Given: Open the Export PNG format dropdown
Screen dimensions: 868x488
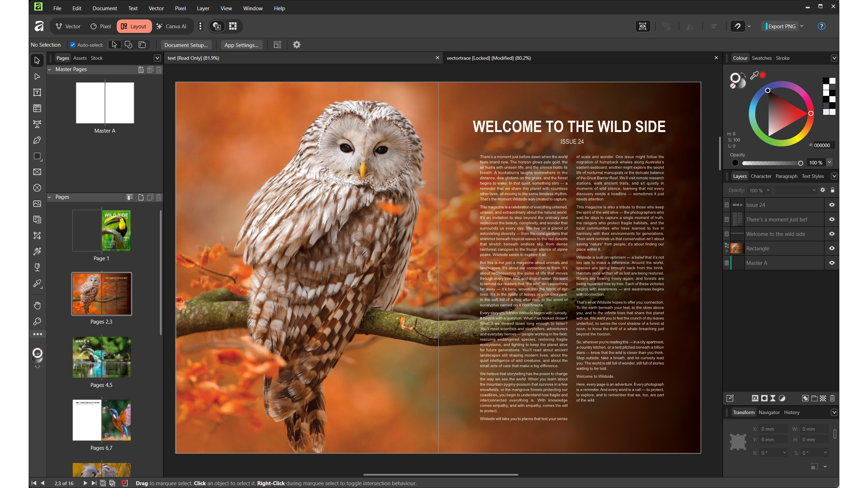Looking at the screenshot, I should tap(802, 26).
